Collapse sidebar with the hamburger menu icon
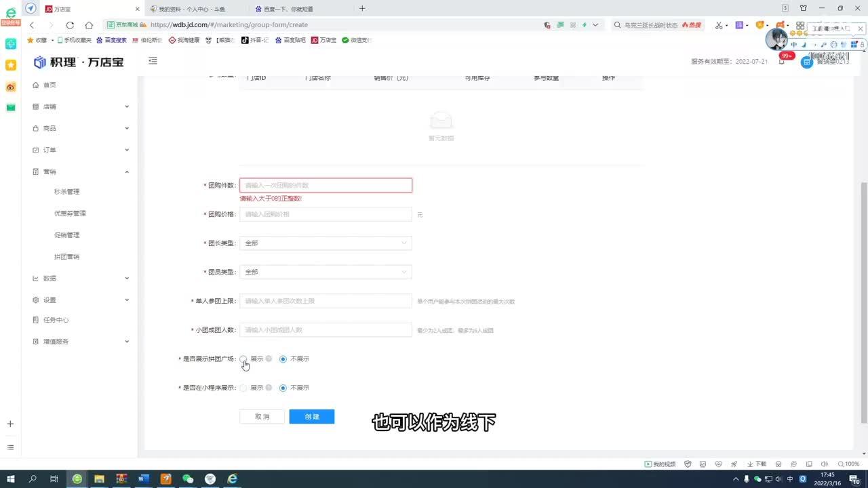This screenshot has width=868, height=488. [153, 61]
